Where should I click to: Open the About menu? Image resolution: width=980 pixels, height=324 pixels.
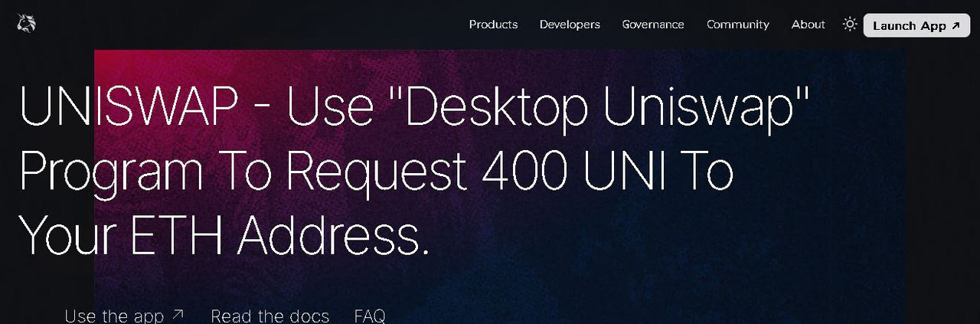[808, 25]
